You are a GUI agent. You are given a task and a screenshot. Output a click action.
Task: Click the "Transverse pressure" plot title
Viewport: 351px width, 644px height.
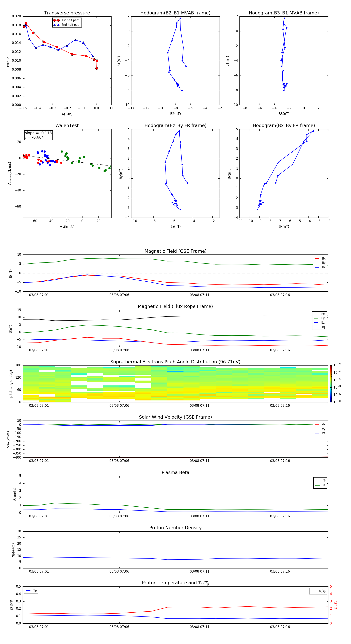[x=67, y=13]
